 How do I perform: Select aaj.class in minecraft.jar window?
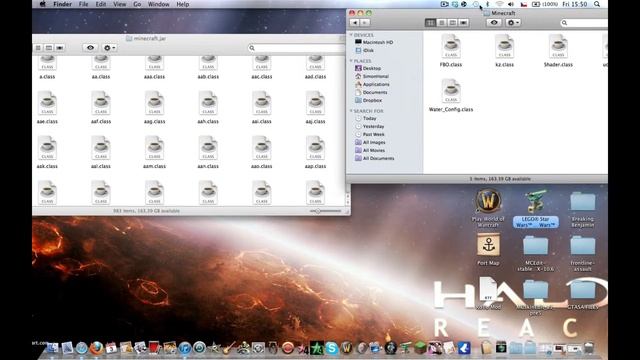(315, 107)
